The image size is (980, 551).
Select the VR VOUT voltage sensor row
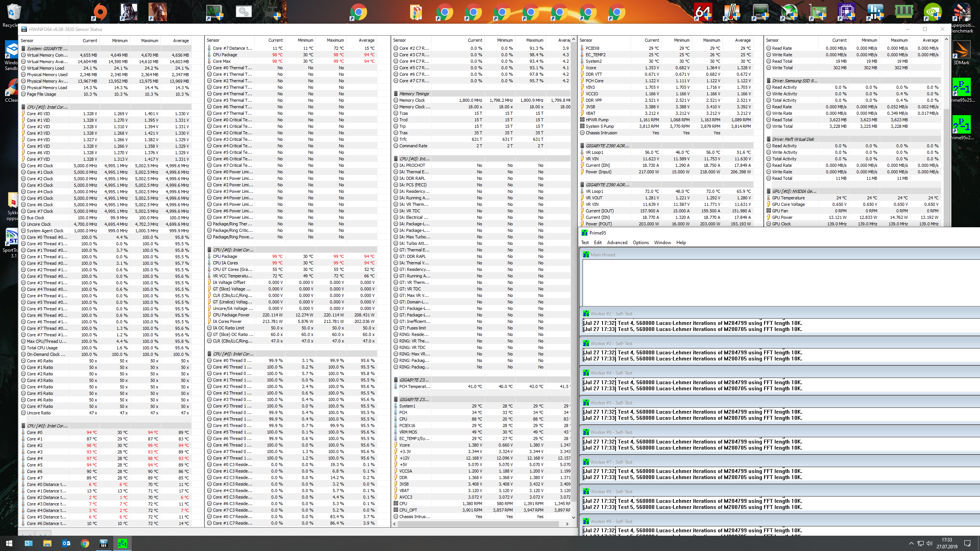point(666,198)
